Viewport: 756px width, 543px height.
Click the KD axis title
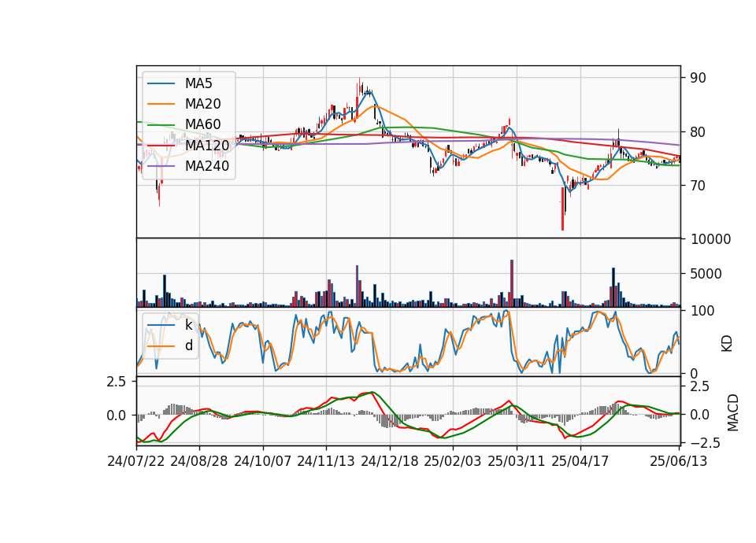(727, 343)
